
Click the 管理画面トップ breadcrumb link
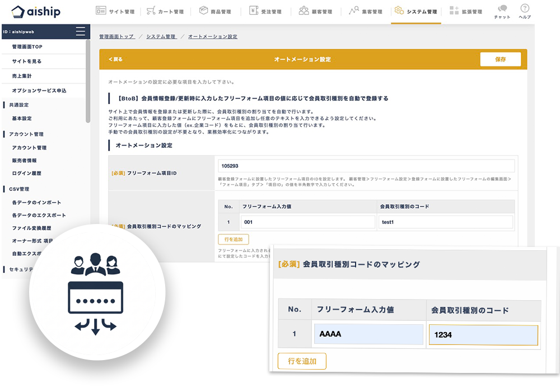point(117,36)
